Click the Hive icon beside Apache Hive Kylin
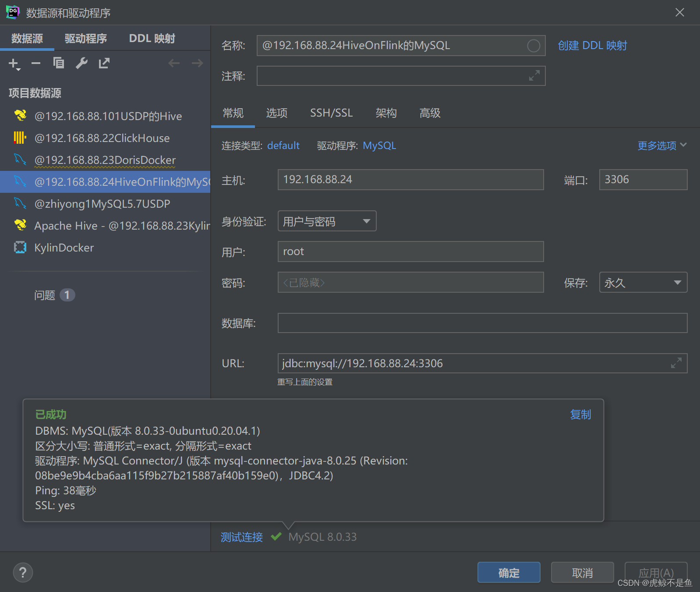The width and height of the screenshot is (700, 592). click(20, 225)
